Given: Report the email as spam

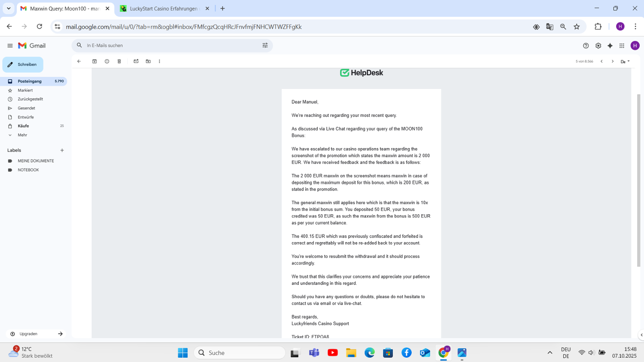Looking at the screenshot, I should [x=107, y=61].
